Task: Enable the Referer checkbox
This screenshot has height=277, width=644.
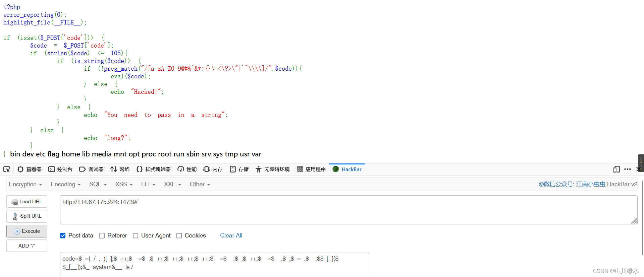Action: coord(102,235)
